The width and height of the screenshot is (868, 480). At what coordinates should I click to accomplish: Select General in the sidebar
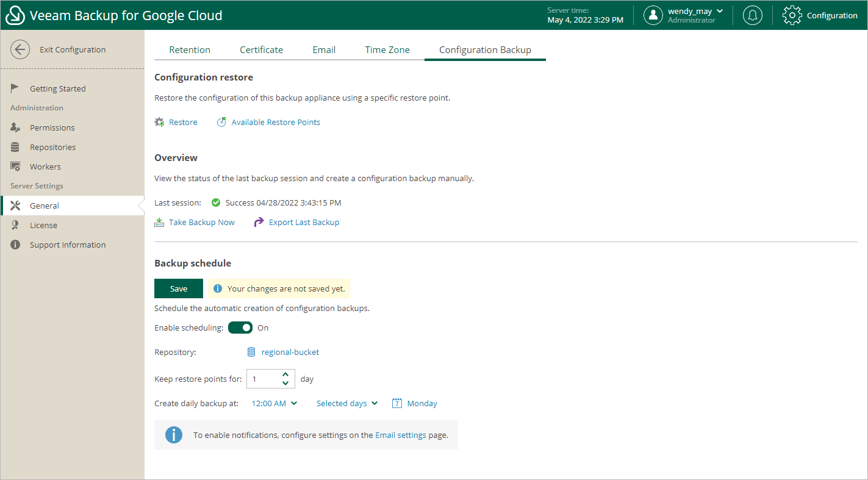[x=72, y=206]
